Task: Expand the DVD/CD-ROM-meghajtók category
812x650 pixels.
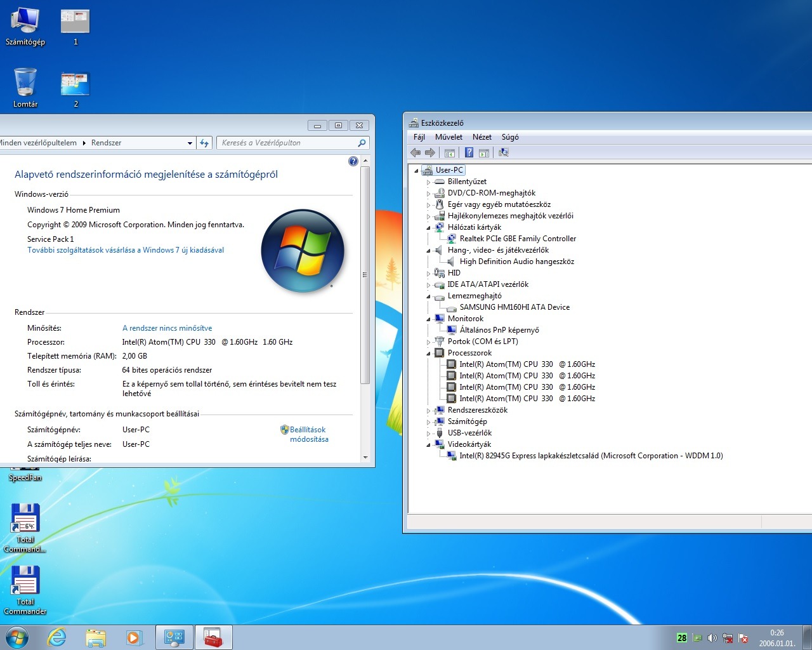Action: pyautogui.click(x=428, y=194)
